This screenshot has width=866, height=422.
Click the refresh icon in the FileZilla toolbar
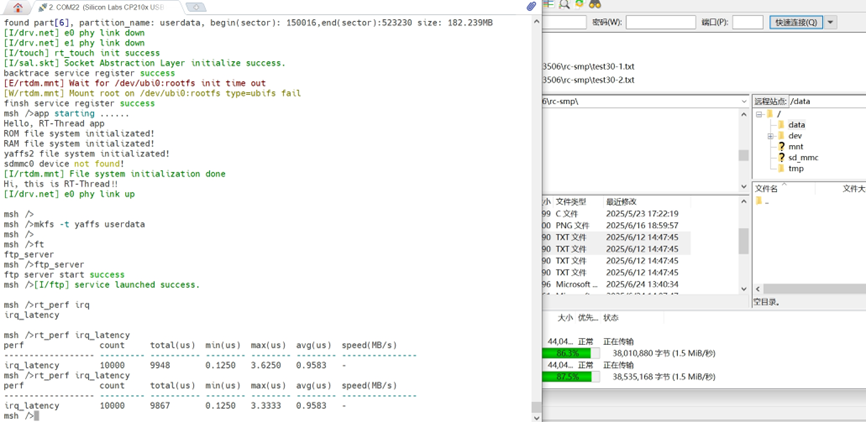point(579,4)
